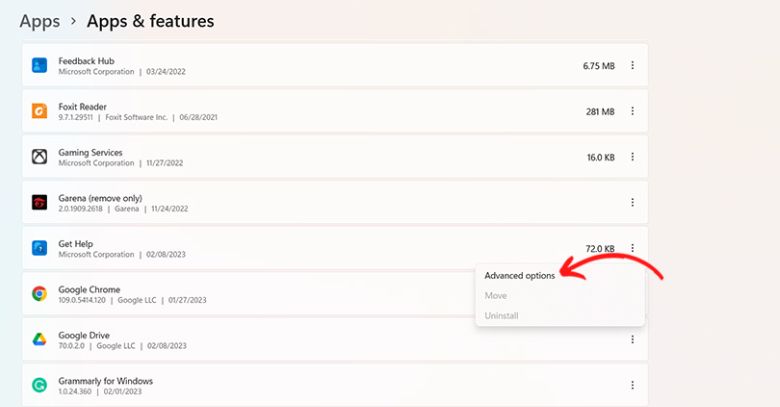Open more options for Garena
Image resolution: width=780 pixels, height=407 pixels.
[x=632, y=202]
